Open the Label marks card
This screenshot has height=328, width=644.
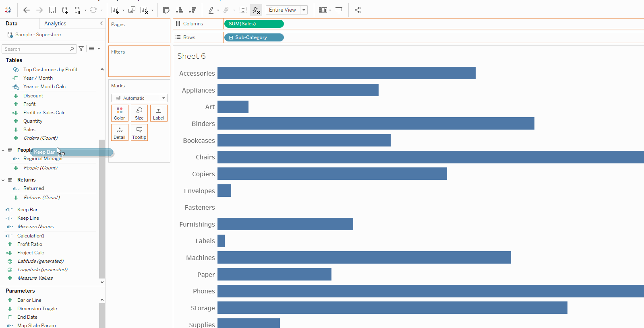(159, 113)
